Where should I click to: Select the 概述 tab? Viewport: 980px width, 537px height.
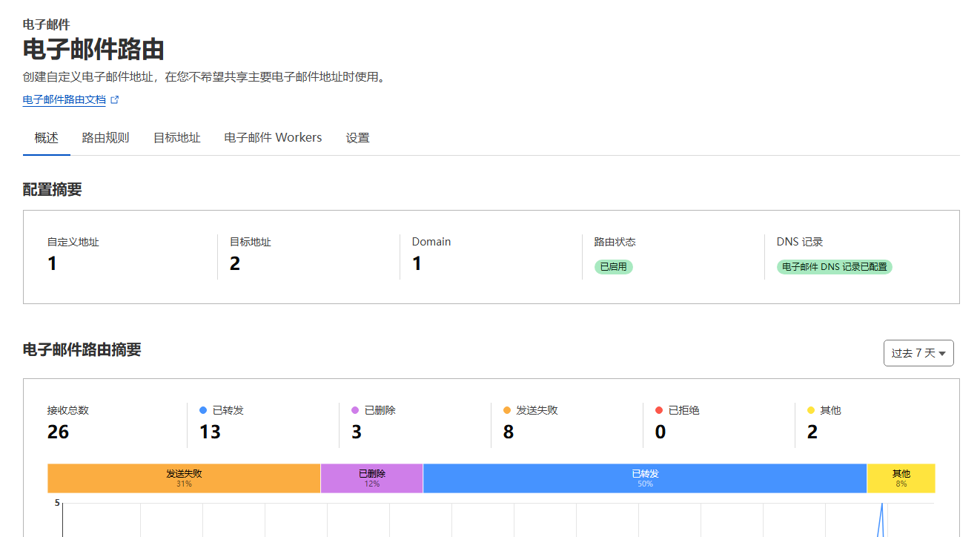click(x=46, y=138)
